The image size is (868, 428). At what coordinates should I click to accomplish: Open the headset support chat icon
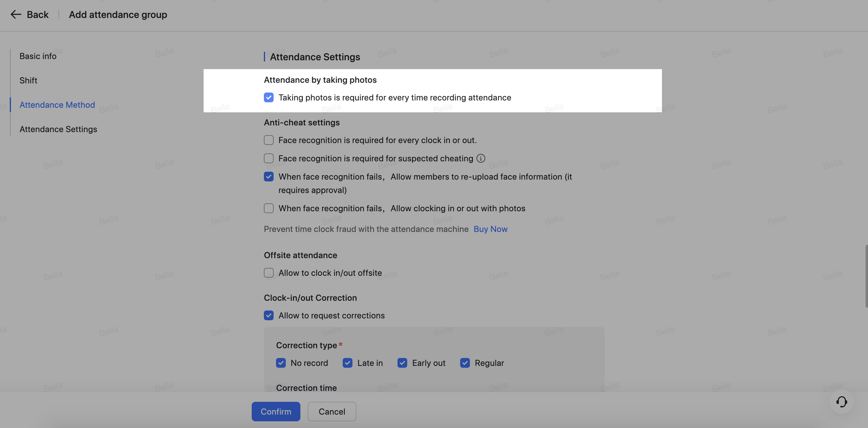[x=842, y=402]
